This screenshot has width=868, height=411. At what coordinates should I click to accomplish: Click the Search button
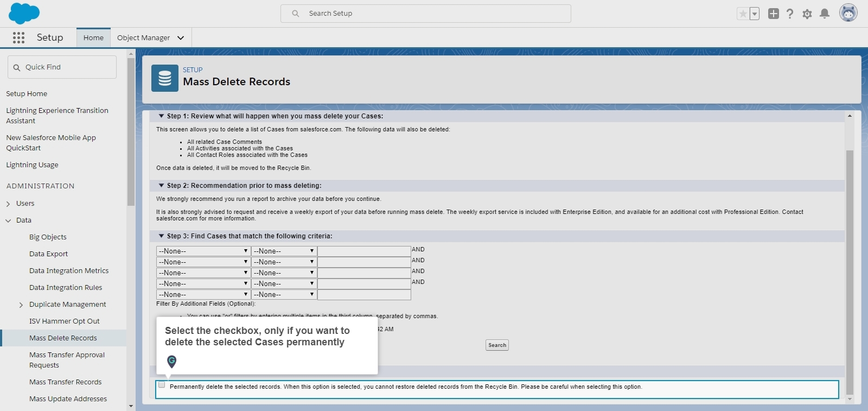click(x=497, y=345)
